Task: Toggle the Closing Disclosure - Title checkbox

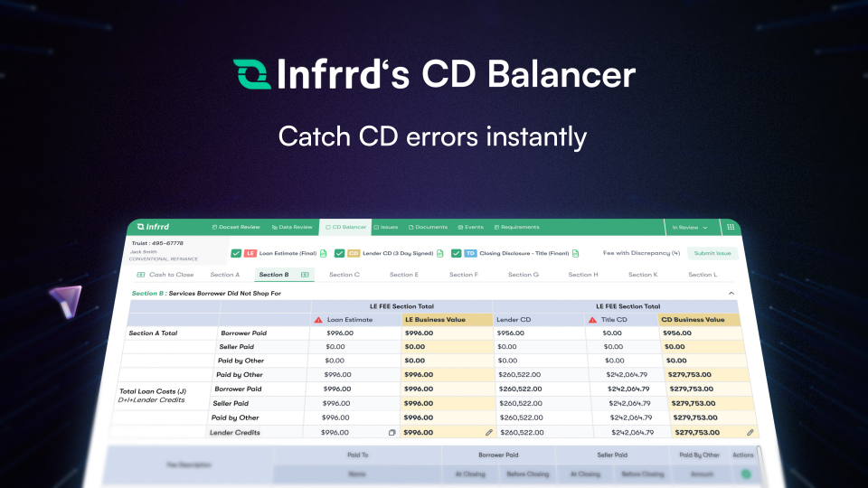Action: point(456,253)
